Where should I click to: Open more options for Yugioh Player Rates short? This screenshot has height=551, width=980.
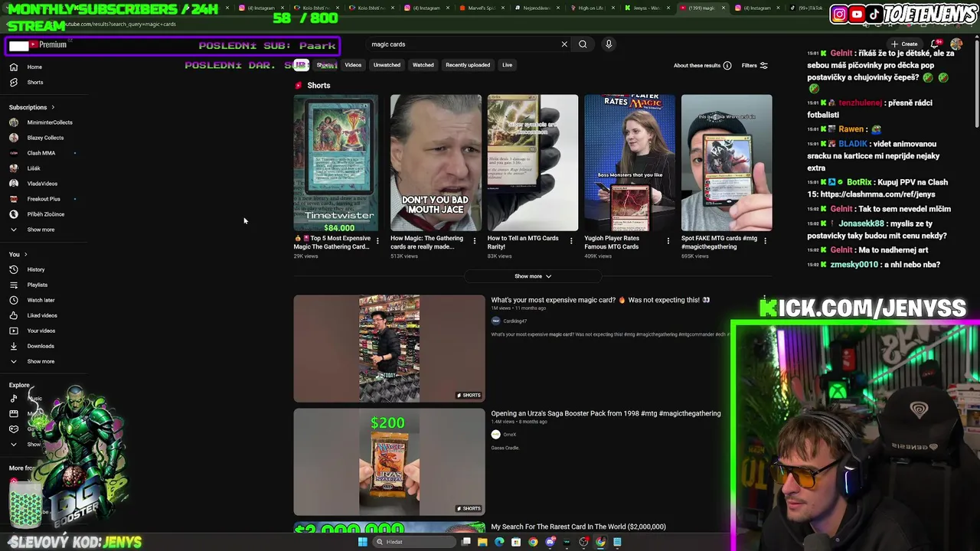pos(668,241)
